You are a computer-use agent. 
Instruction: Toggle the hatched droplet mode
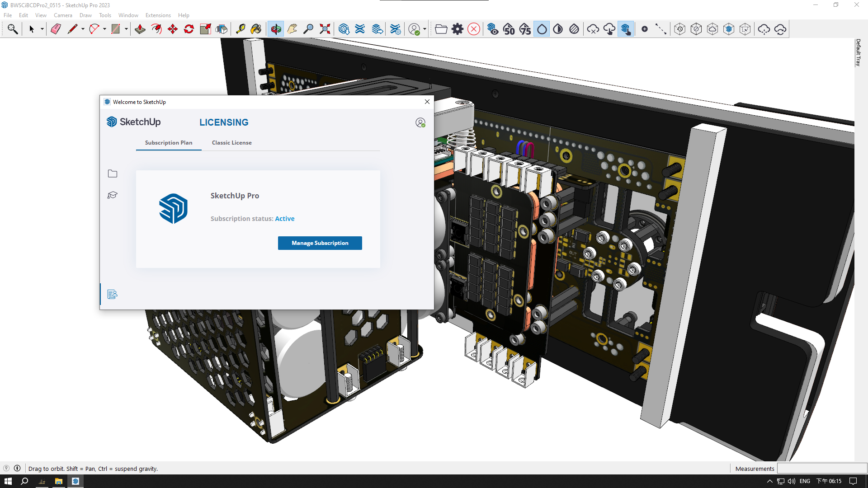(x=574, y=29)
